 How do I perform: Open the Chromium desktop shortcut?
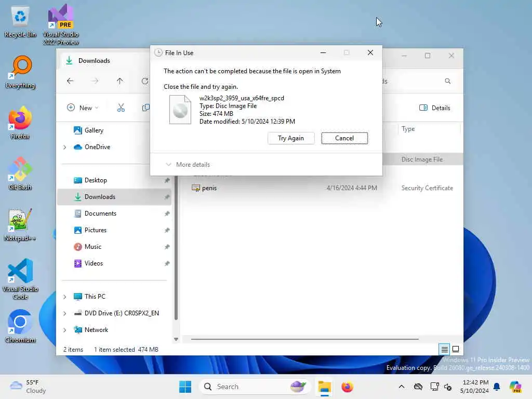[x=20, y=326]
